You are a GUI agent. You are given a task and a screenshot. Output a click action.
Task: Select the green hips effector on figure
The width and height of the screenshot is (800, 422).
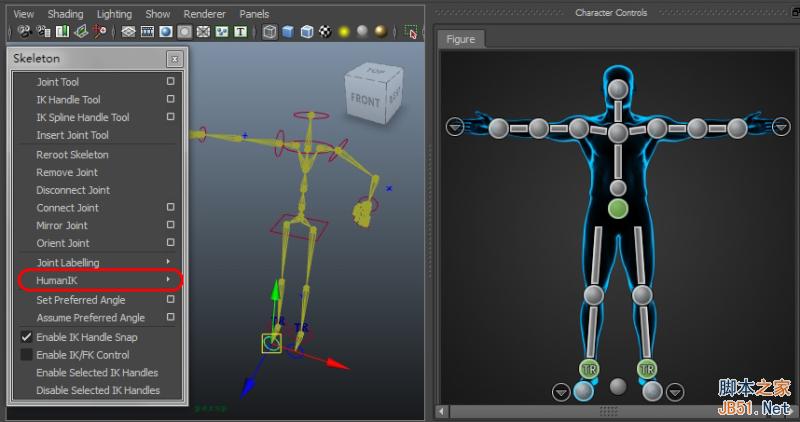pyautogui.click(x=618, y=209)
